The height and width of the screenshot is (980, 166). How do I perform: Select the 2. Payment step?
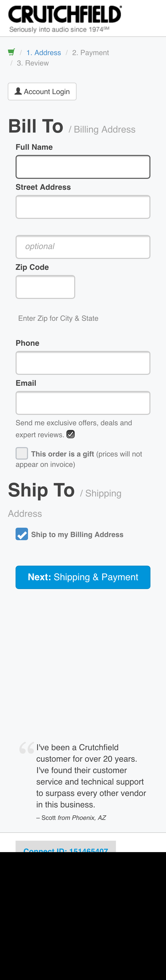[x=91, y=53]
